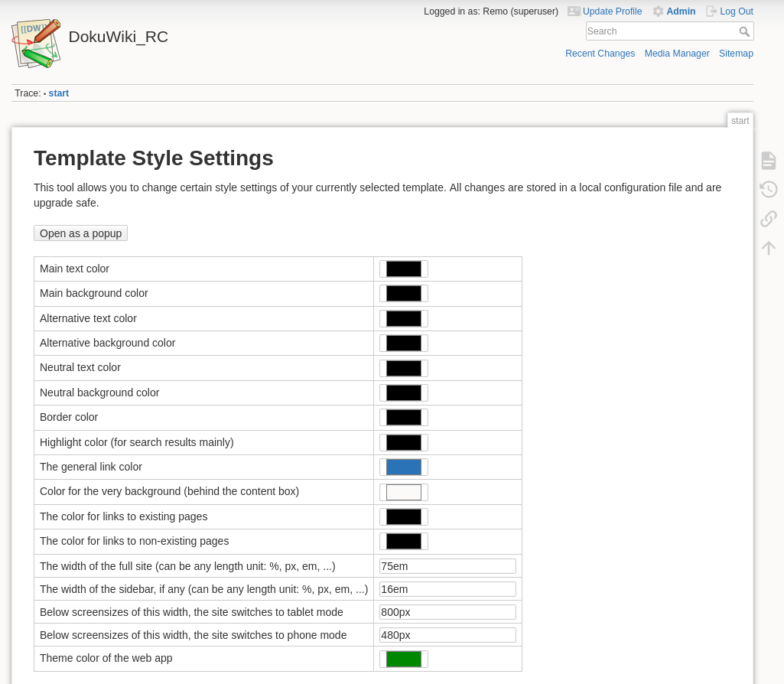This screenshot has width=784, height=684.
Task: Click the green theme color swatch
Action: pyautogui.click(x=403, y=659)
